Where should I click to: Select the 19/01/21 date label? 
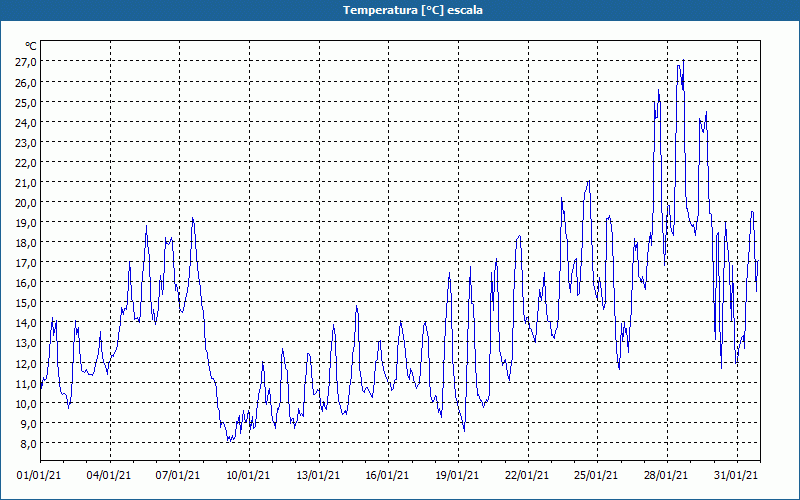[x=457, y=476]
